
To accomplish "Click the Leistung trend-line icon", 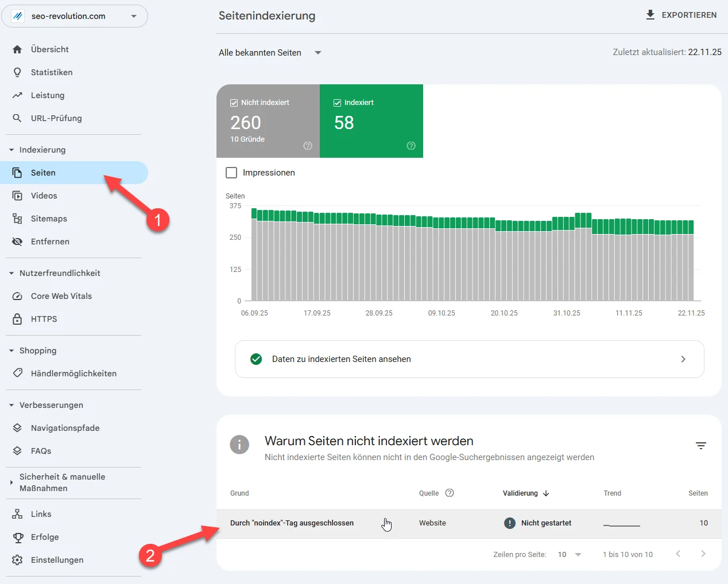I will (17, 95).
